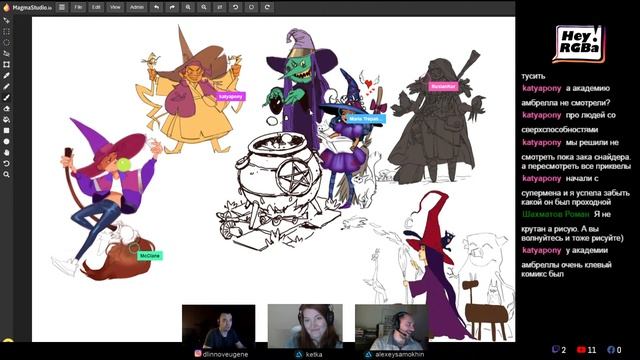Select the Circular selection tool
Viewport: 640px width, 360px height.
click(x=7, y=42)
